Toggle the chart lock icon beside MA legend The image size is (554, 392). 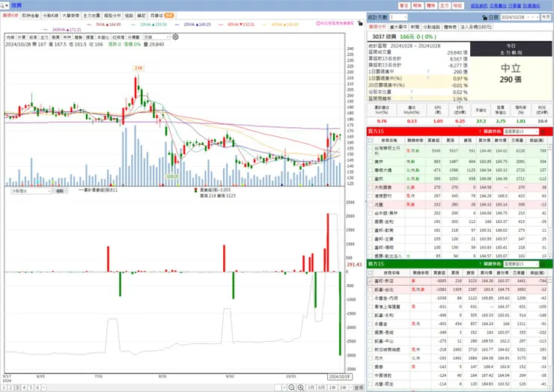pyautogui.click(x=359, y=23)
